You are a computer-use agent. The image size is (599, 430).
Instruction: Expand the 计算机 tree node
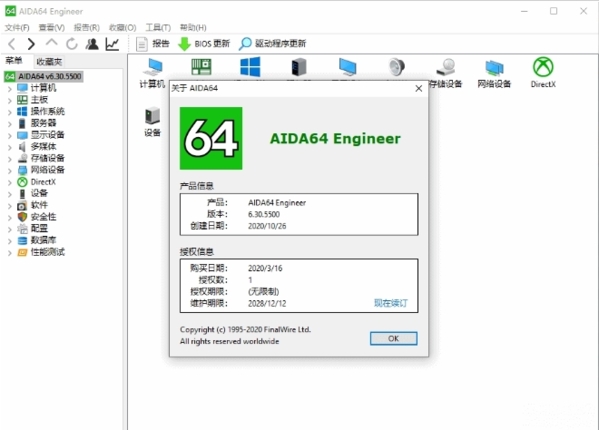click(x=10, y=89)
